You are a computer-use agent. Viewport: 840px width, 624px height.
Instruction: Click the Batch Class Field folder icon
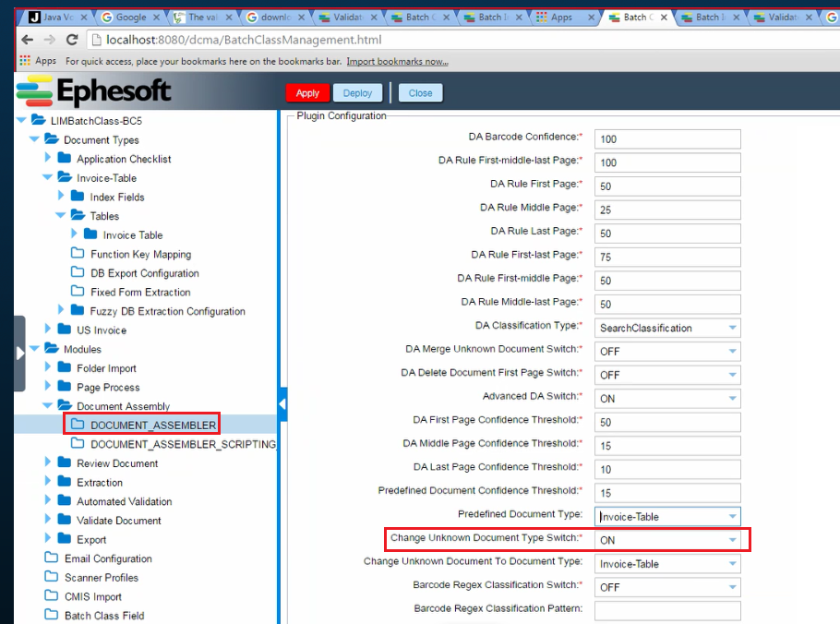pyautogui.click(x=52, y=615)
